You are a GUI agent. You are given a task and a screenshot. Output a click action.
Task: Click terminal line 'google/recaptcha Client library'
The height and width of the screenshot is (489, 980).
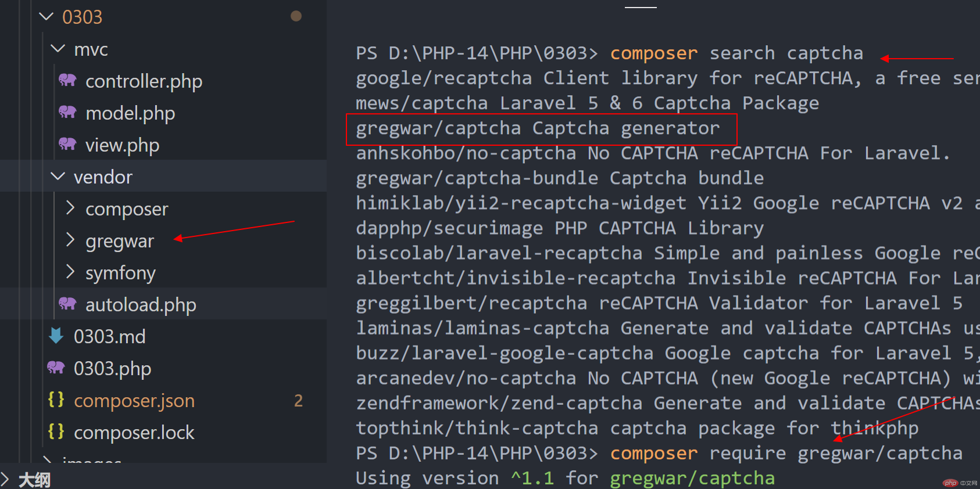click(668, 78)
